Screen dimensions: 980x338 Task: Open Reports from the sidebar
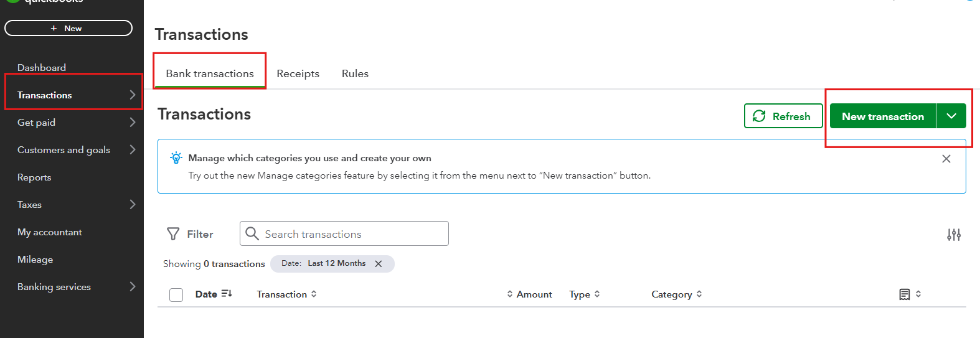34,177
